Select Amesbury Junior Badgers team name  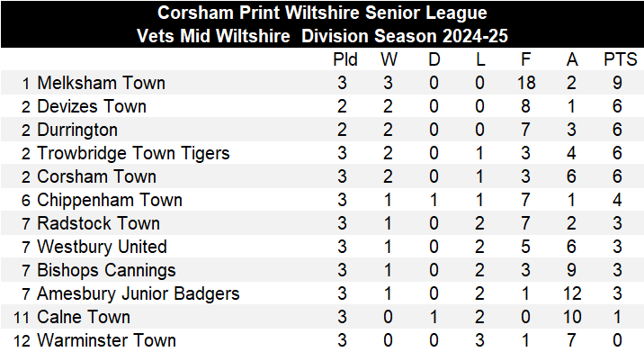[138, 294]
